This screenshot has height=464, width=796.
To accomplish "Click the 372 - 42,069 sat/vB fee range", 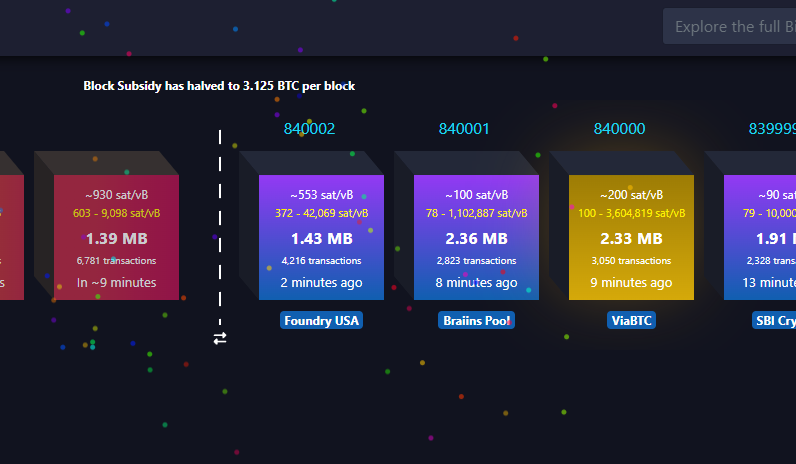I will 321,213.
